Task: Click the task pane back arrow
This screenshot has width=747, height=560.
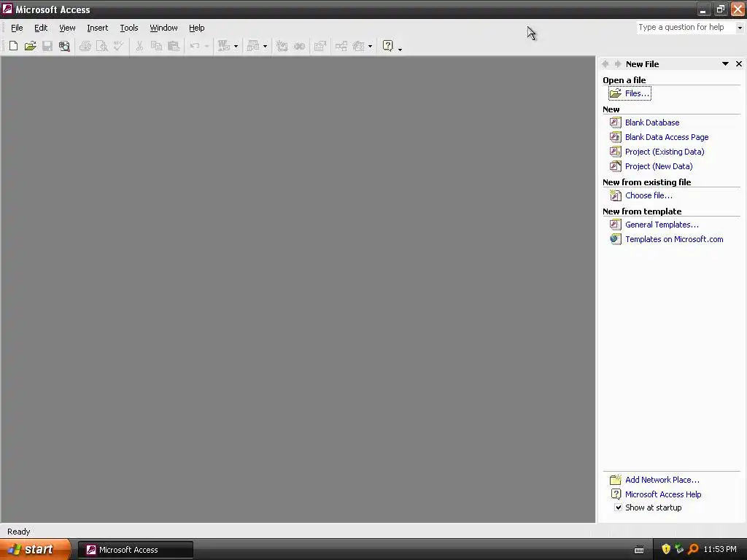Action: [606, 64]
